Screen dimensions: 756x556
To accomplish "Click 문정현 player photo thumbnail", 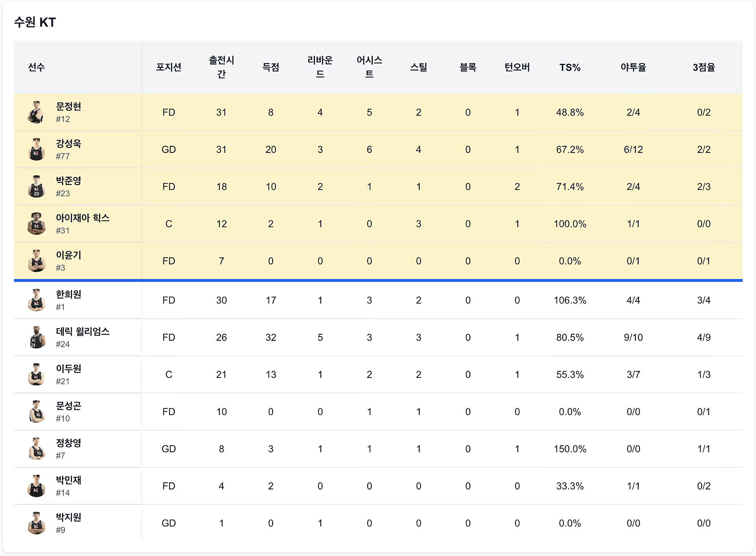I will coord(36,112).
